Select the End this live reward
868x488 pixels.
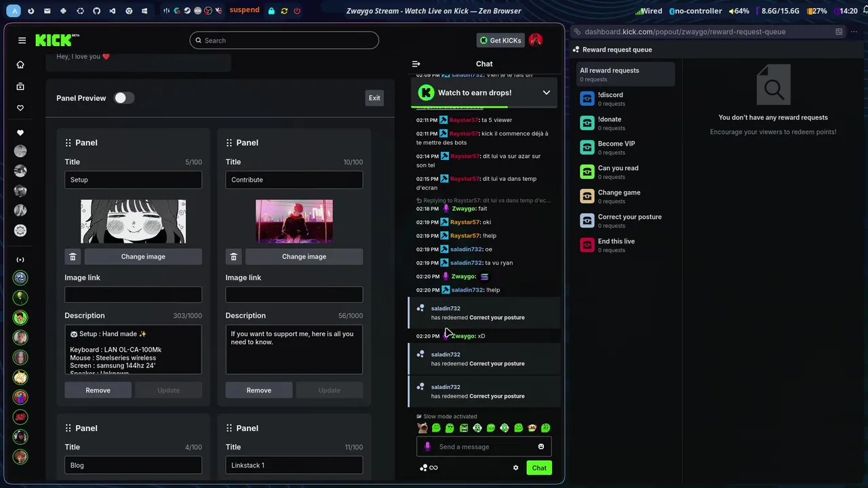click(x=625, y=245)
